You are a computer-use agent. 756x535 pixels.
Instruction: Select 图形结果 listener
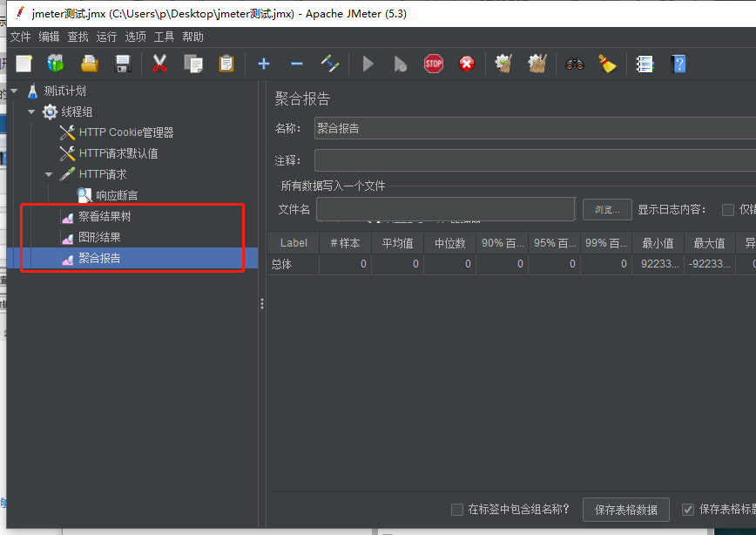pos(99,237)
